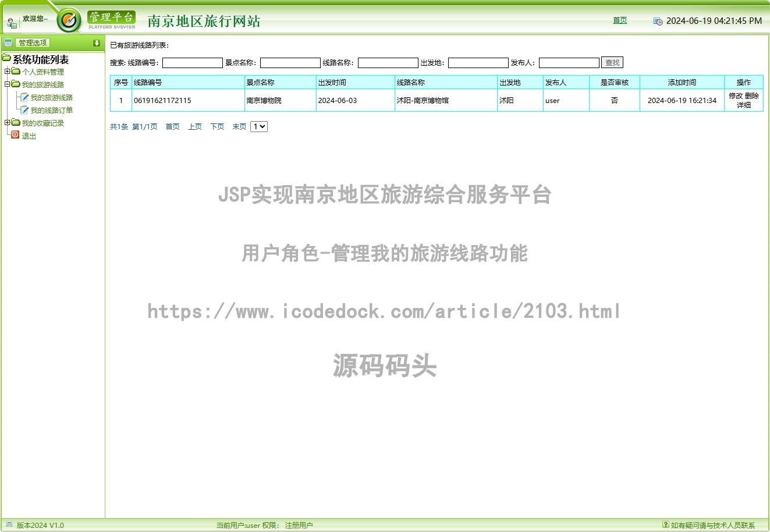Click the 首页 link in top header
770x532 pixels.
[620, 20]
